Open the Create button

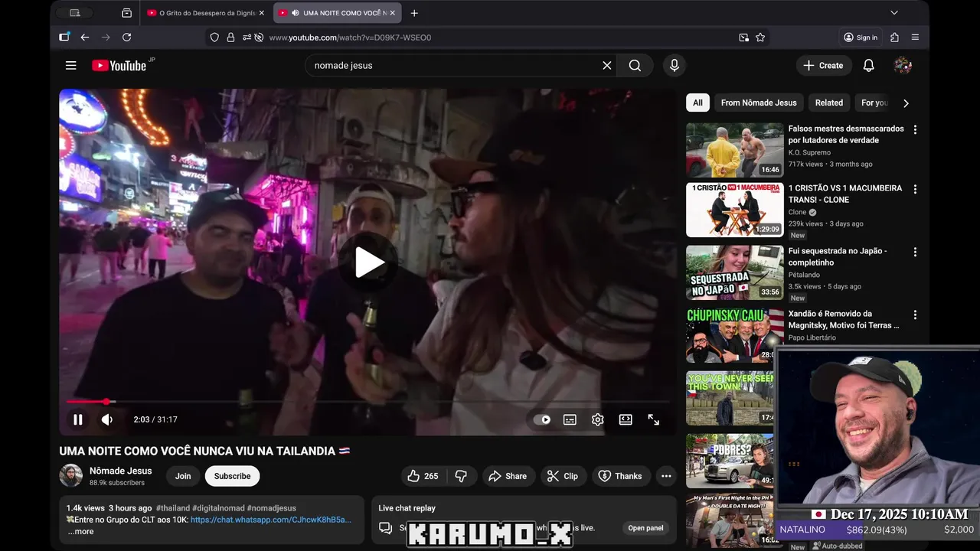point(823,66)
